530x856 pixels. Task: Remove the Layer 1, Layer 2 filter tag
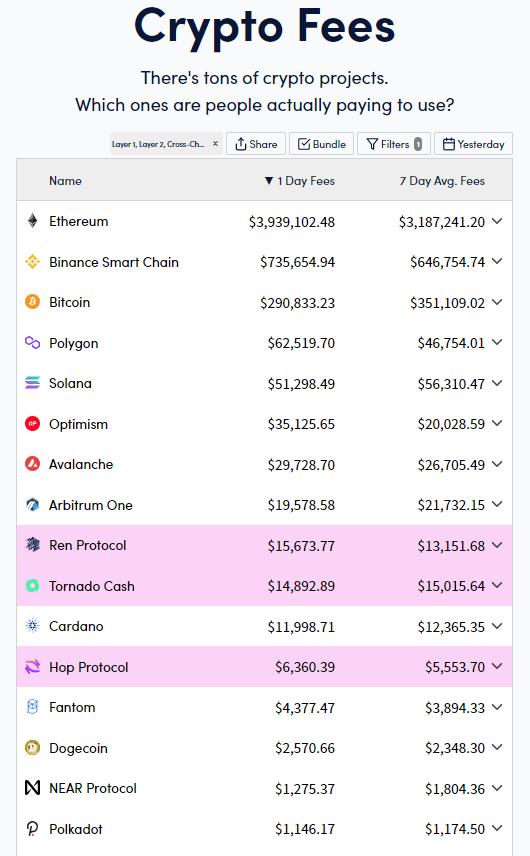tap(216, 144)
